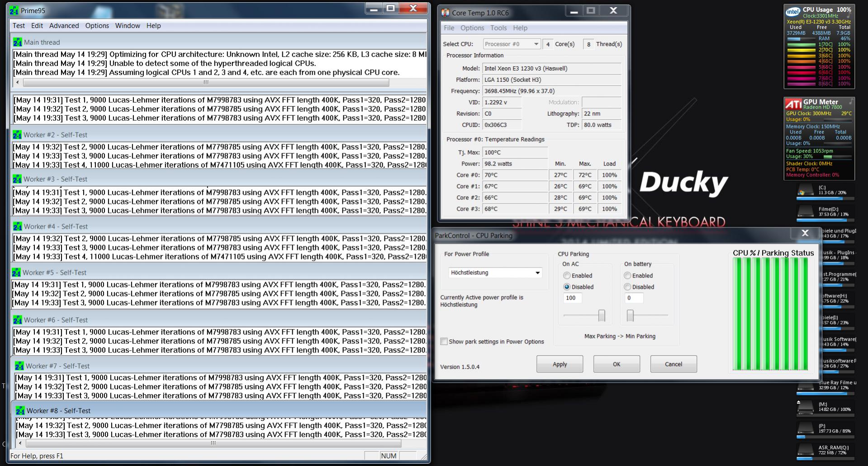Open Prime95 Options menu
Image resolution: width=868 pixels, height=466 pixels.
click(x=97, y=26)
